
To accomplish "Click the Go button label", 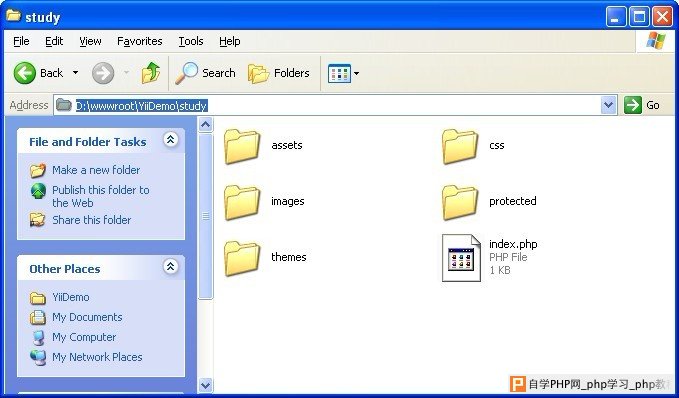I will click(x=653, y=105).
